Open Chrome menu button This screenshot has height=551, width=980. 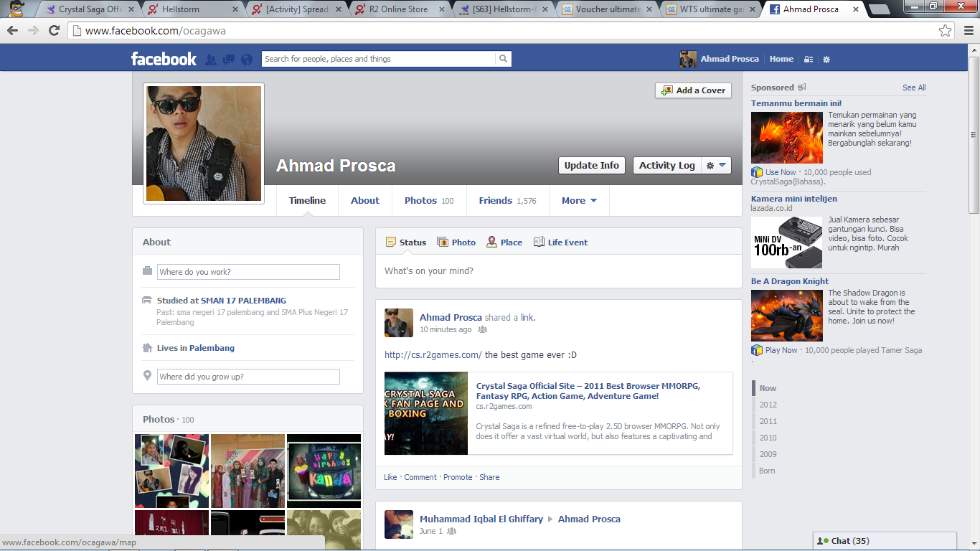pos(966,31)
